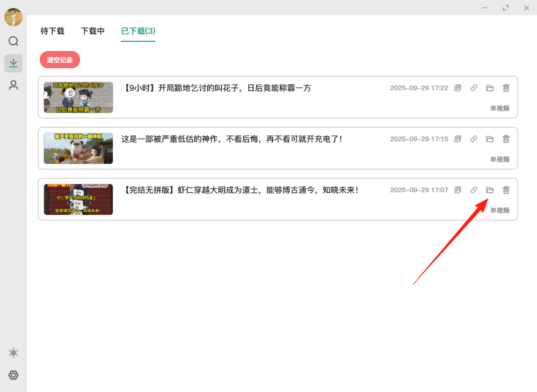Open the app settings via the gear icon
The width and height of the screenshot is (537, 392).
pos(13,375)
